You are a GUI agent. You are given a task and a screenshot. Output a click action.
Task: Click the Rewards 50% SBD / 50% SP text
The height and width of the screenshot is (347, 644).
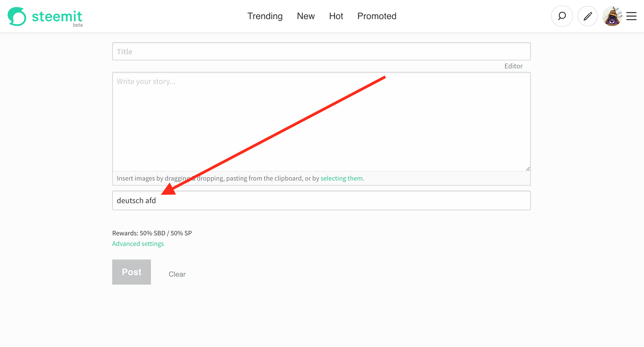tap(152, 233)
